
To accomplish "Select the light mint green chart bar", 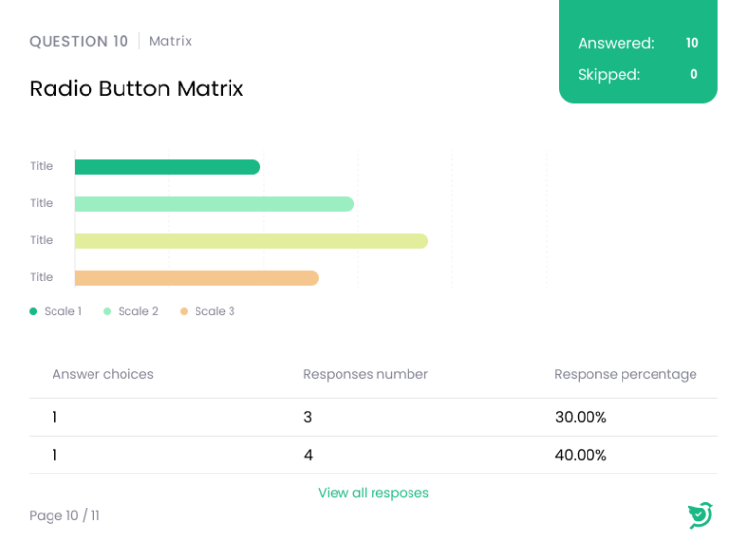I will (214, 204).
